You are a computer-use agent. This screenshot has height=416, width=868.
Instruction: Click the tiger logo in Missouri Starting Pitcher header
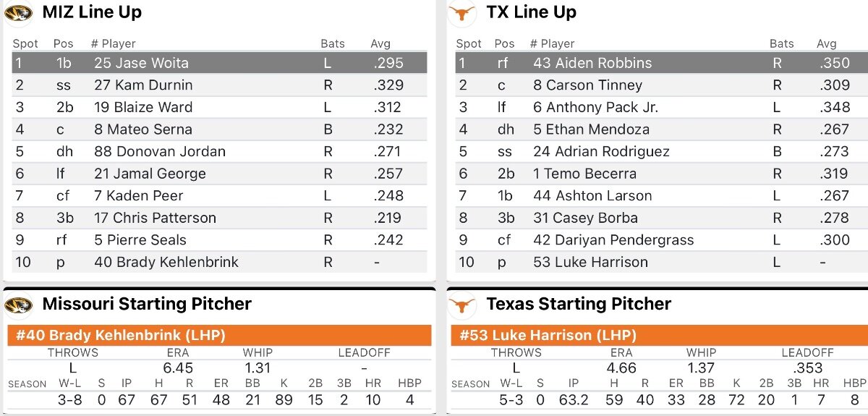[19, 305]
